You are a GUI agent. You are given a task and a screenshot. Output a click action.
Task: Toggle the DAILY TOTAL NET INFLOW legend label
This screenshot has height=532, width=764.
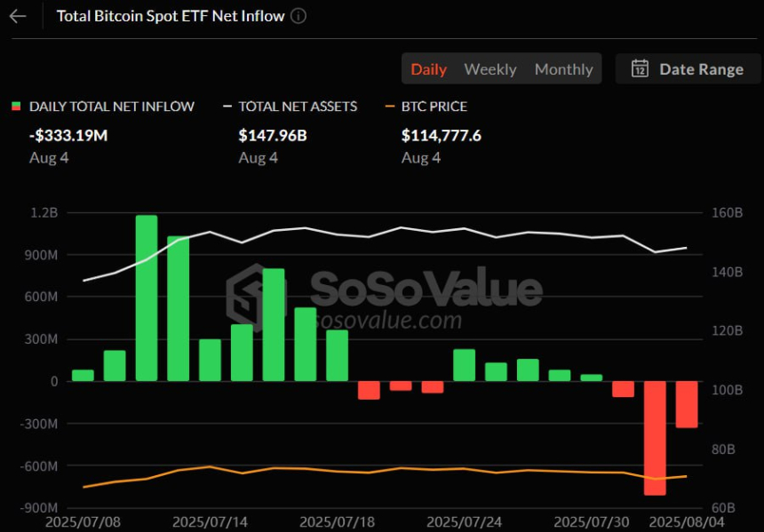(x=111, y=107)
